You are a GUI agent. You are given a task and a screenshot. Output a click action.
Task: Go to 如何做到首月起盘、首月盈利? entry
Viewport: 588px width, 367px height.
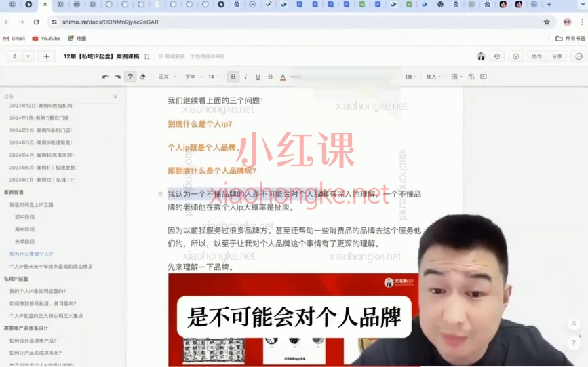point(43,304)
